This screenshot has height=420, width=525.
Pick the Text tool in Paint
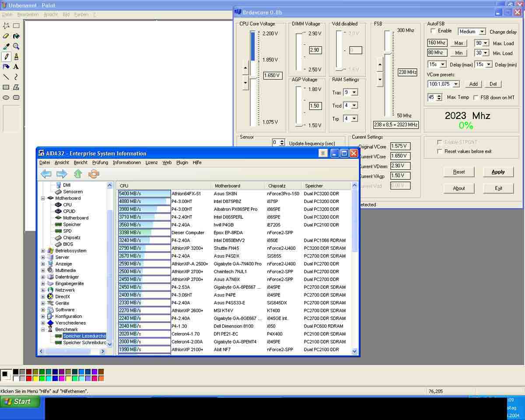[16, 66]
